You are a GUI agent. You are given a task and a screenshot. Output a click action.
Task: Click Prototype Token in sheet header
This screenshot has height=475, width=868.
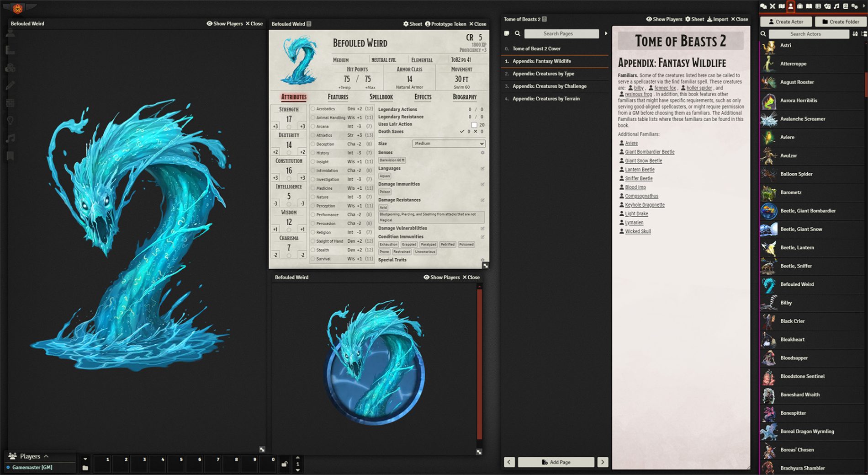tap(445, 24)
